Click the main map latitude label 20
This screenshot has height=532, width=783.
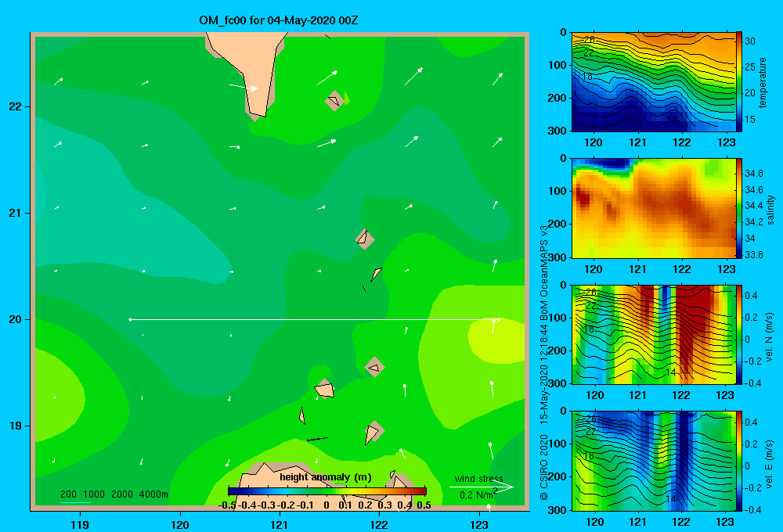(x=16, y=319)
